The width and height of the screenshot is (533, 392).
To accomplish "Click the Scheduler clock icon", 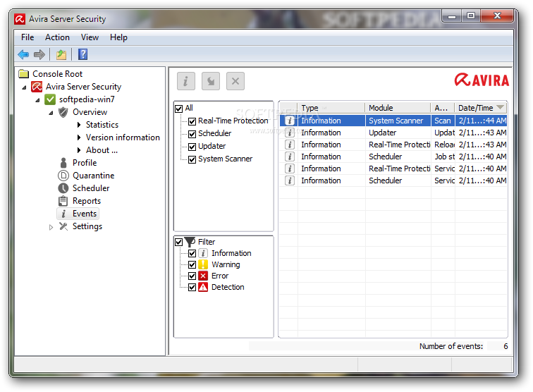I will point(63,188).
